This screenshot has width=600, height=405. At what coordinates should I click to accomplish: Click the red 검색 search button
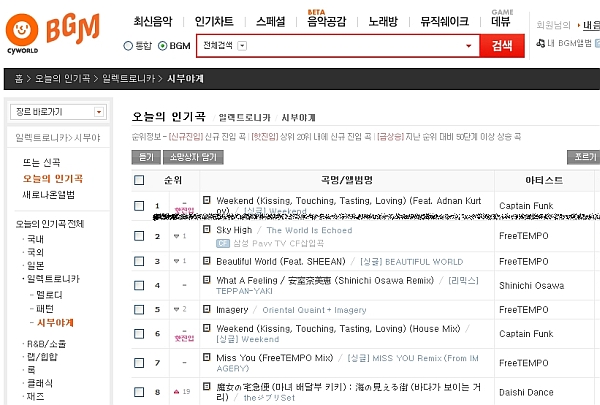[502, 46]
